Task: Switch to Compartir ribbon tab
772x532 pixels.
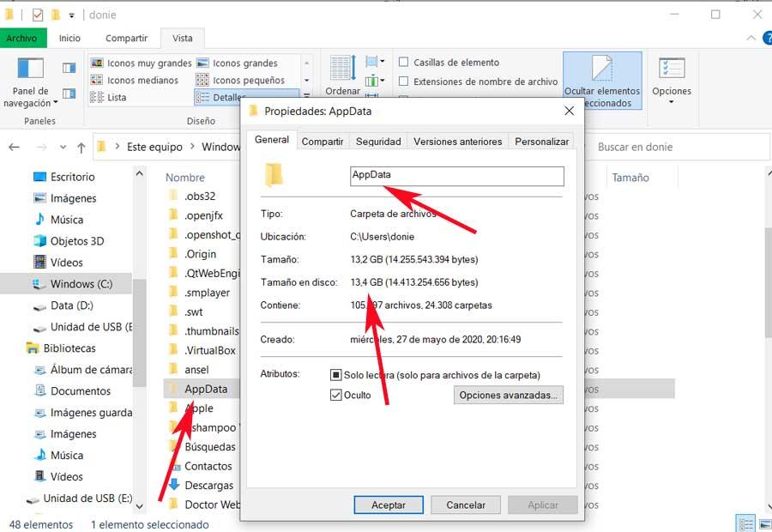Action: click(127, 38)
